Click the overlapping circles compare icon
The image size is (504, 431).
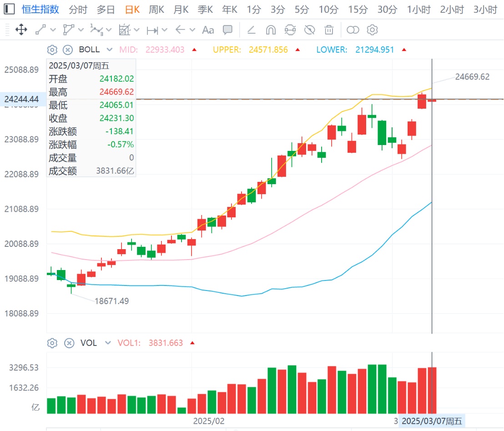(x=353, y=30)
